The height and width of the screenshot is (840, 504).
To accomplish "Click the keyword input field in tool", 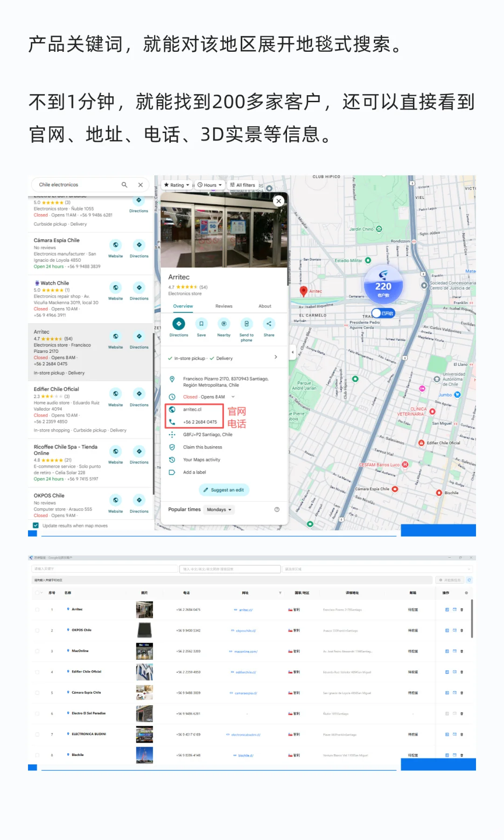I will 105,569.
